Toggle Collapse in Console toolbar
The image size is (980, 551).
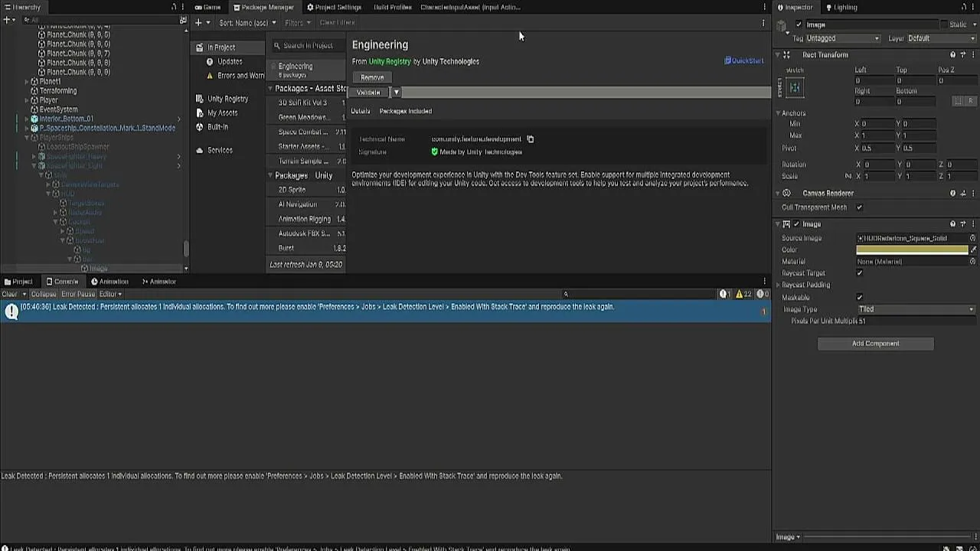[44, 294]
